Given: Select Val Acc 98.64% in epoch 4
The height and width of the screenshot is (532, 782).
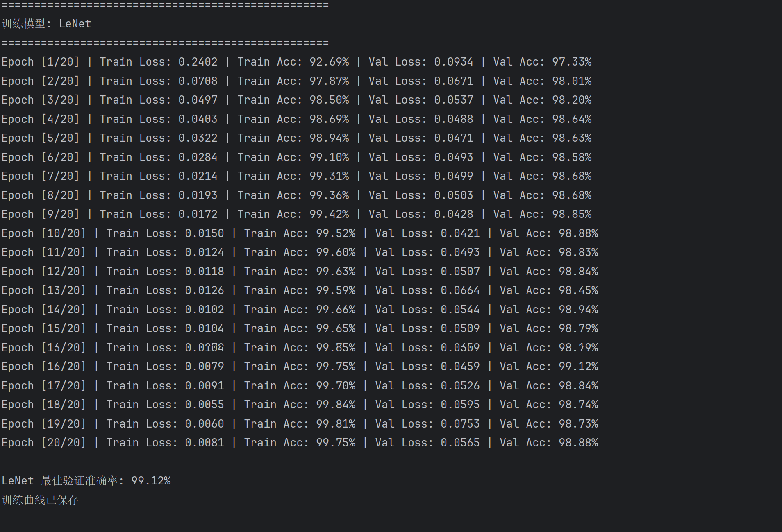Looking at the screenshot, I should (x=571, y=119).
